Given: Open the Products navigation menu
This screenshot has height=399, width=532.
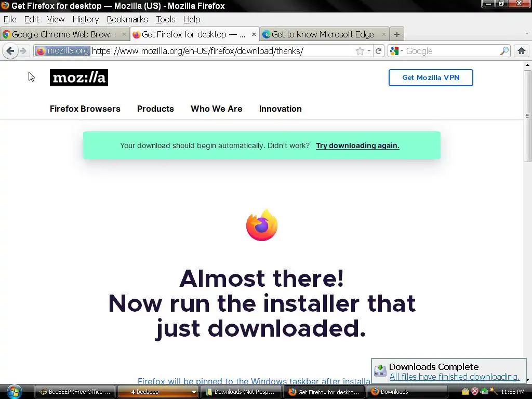Looking at the screenshot, I should [x=155, y=109].
